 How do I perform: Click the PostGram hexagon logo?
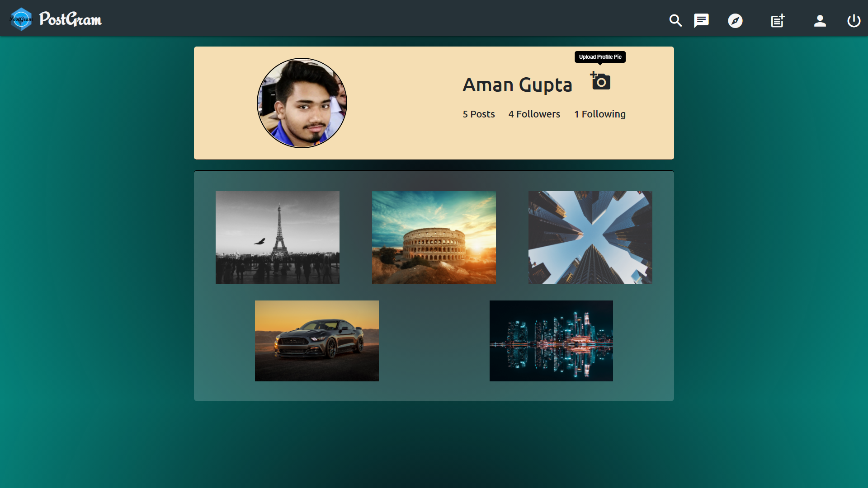[21, 19]
